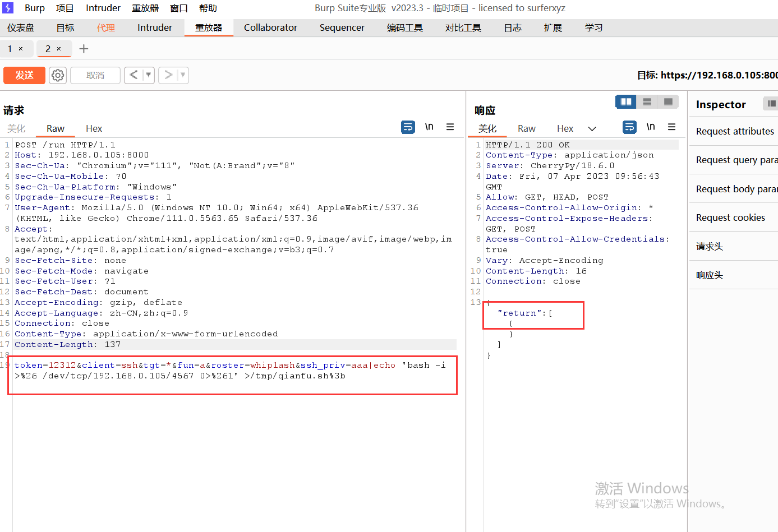Switch to the Intruder tool tab
The height and width of the screenshot is (532, 778).
click(x=155, y=27)
